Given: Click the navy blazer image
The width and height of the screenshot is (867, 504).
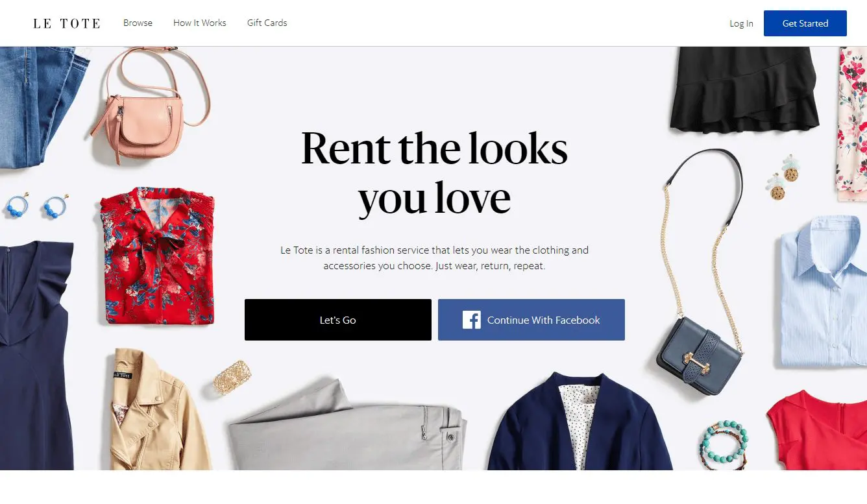Looking at the screenshot, I should [x=579, y=422].
